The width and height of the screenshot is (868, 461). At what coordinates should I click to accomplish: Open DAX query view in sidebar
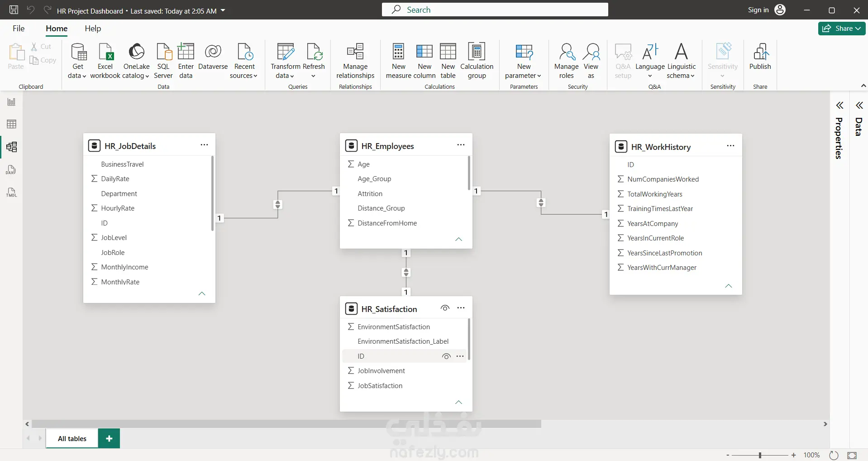click(11, 170)
